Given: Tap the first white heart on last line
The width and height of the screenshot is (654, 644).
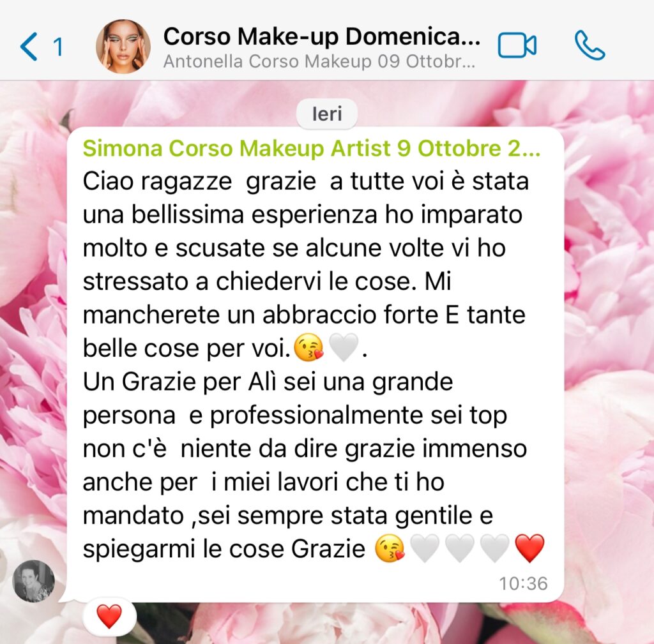Looking at the screenshot, I should click(425, 548).
